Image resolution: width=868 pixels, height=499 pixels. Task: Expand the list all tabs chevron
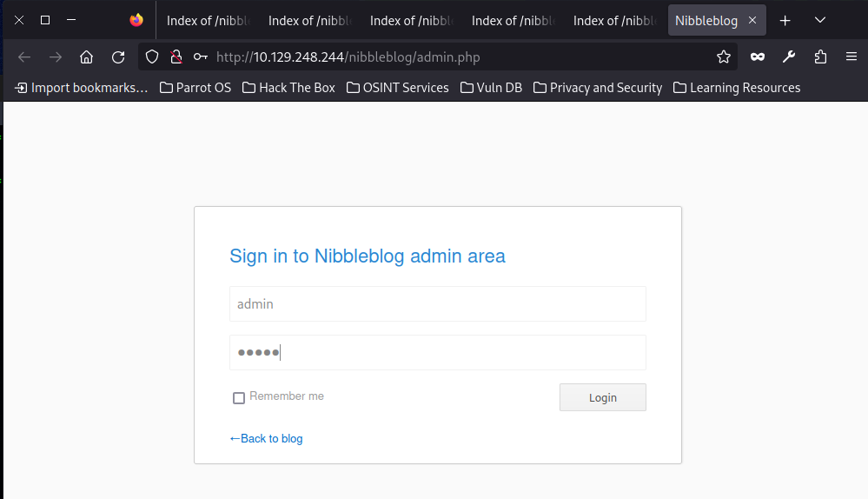(820, 21)
